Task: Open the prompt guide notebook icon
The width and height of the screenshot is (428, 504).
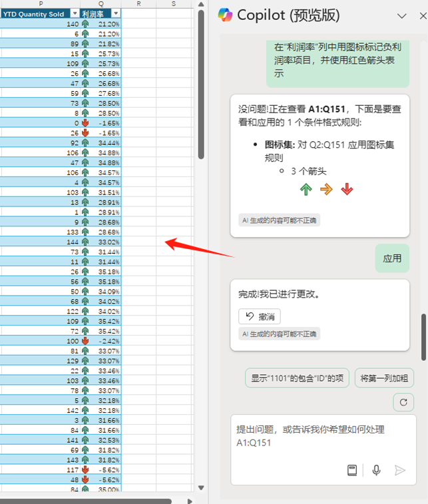Action: pyautogui.click(x=352, y=470)
